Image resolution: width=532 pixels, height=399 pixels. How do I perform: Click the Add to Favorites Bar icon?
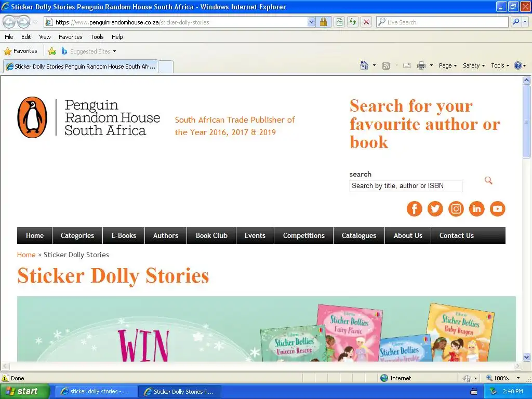[x=52, y=51]
